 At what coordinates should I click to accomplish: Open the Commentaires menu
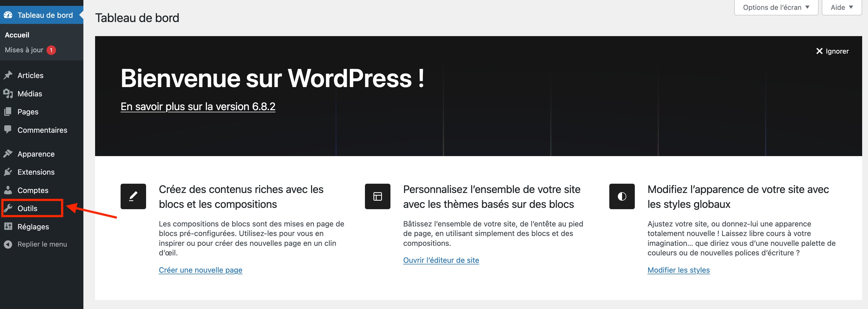pyautogui.click(x=41, y=130)
